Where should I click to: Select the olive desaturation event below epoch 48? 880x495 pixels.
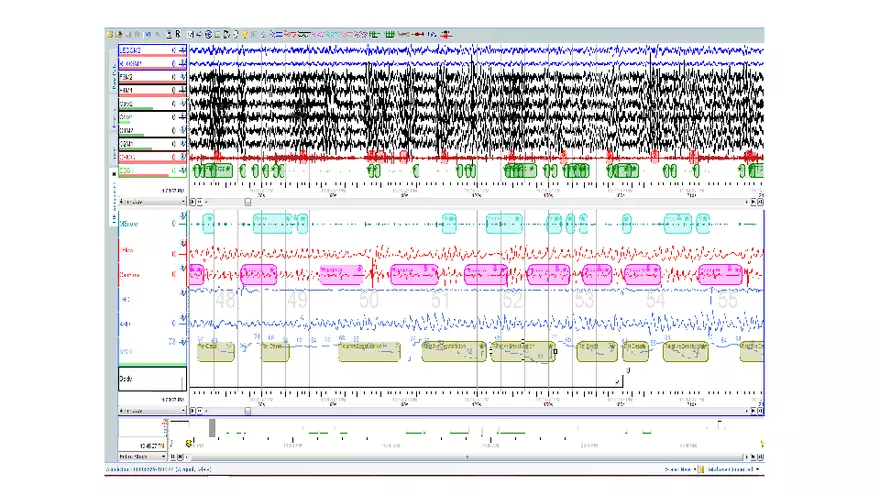click(x=216, y=351)
